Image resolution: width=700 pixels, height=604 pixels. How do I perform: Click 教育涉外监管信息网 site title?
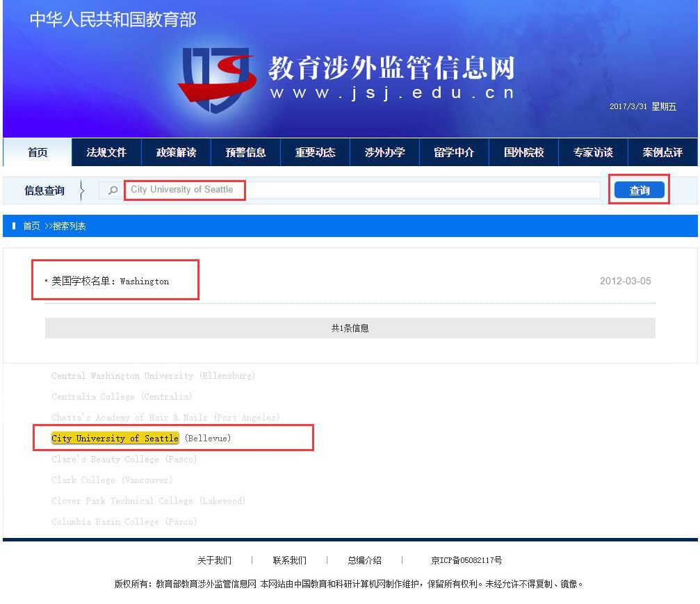(x=391, y=68)
